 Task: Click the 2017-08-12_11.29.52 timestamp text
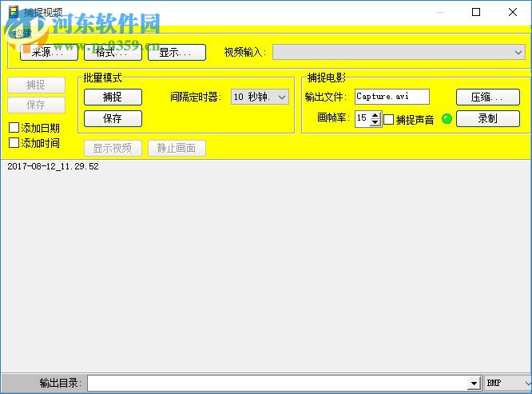coord(53,166)
